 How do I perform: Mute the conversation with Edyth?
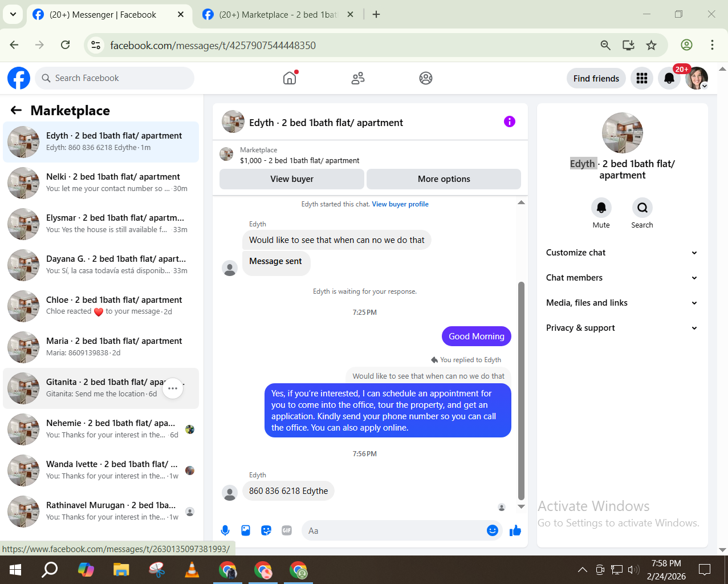[601, 208]
